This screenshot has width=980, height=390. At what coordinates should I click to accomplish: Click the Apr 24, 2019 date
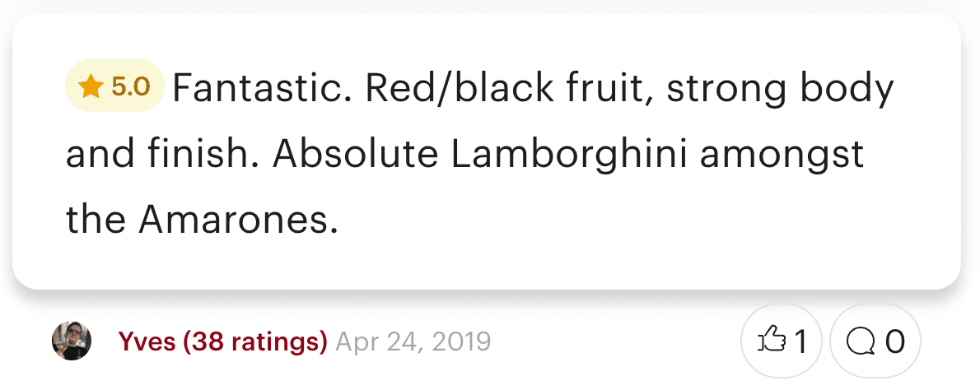413,341
